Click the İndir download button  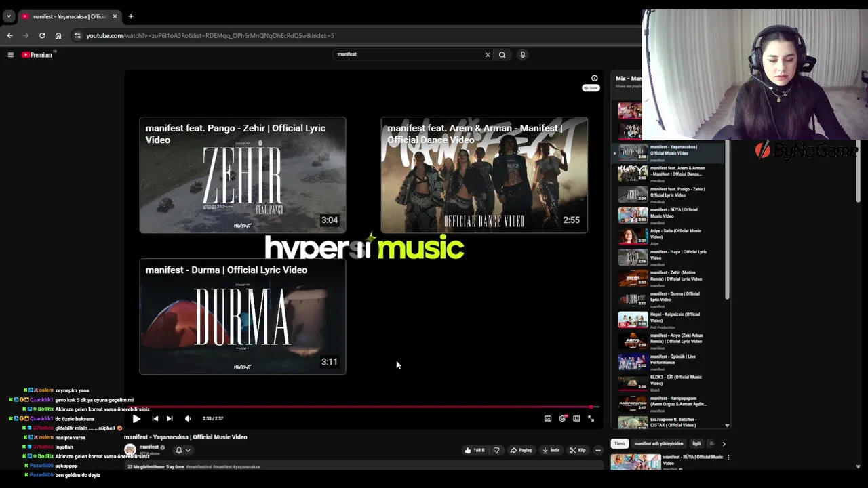coord(551,450)
